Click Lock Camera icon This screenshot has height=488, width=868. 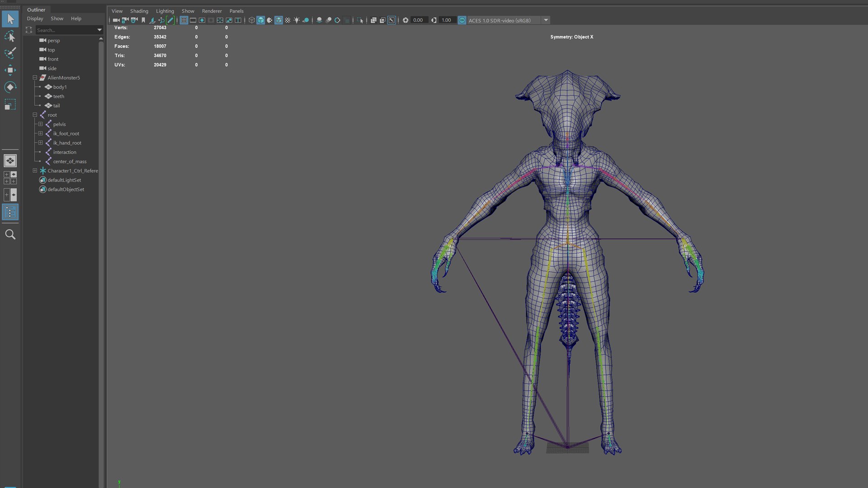(x=125, y=20)
